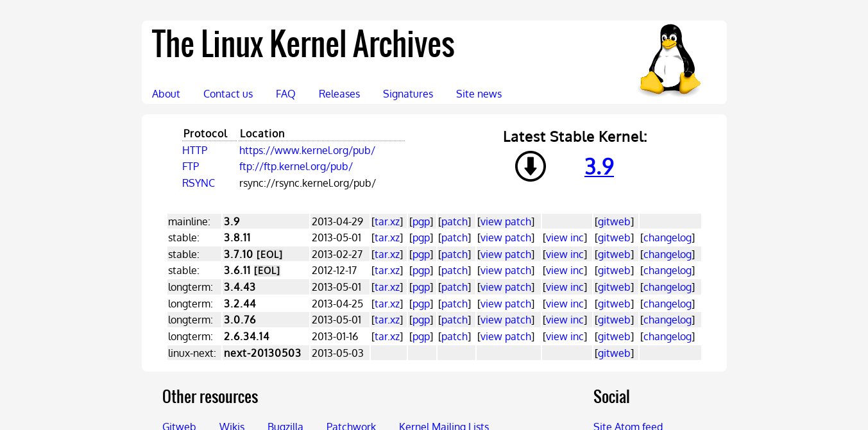Download tar.xz for longterm 3.4.43

[x=387, y=287]
